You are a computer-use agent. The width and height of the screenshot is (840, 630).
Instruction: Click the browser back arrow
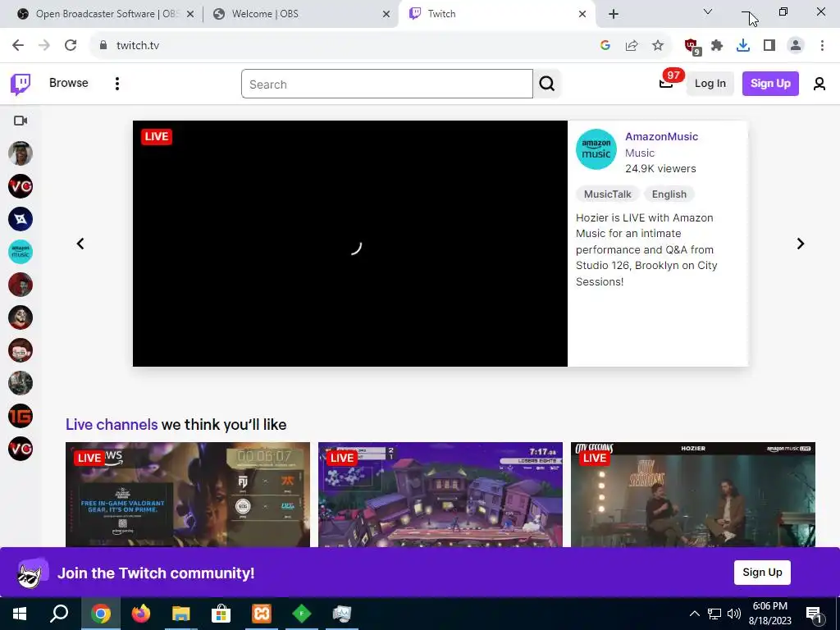point(18,45)
